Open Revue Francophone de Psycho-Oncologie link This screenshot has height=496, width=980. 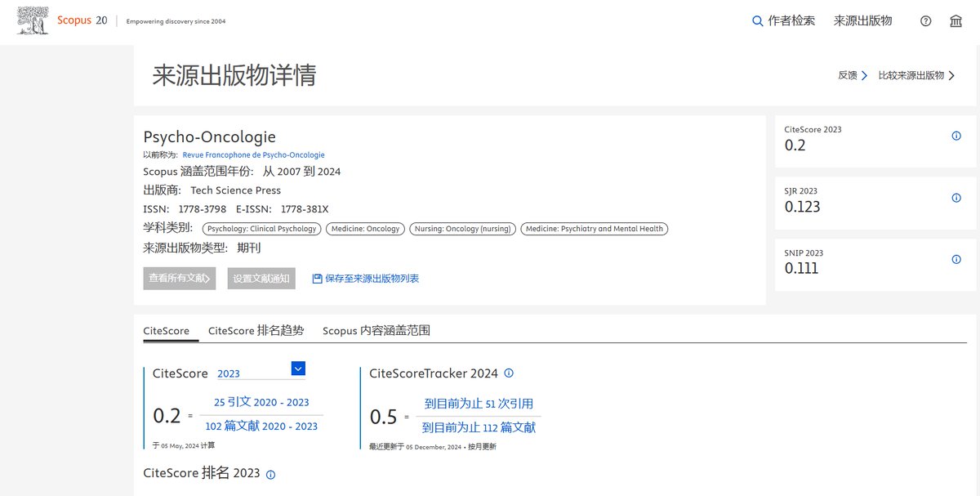(x=254, y=154)
